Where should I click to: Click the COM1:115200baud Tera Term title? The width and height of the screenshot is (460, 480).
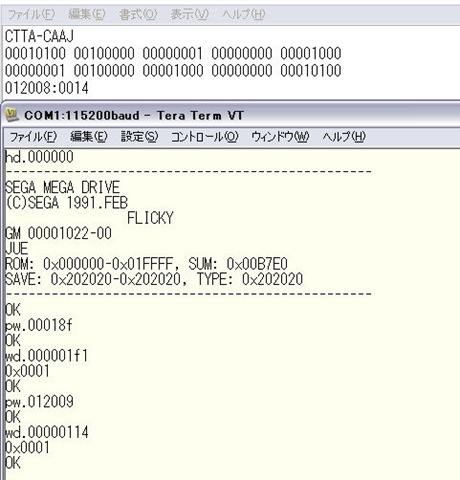pos(134,115)
